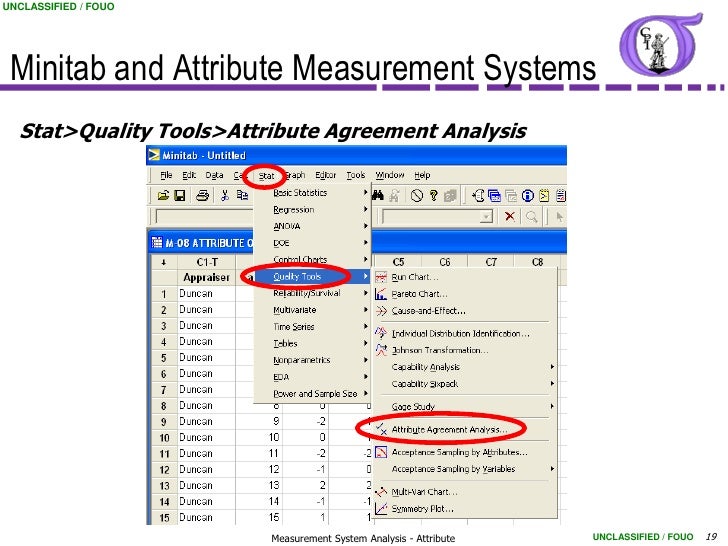Click the Project Manager info icon
The image size is (728, 546).
[527, 196]
